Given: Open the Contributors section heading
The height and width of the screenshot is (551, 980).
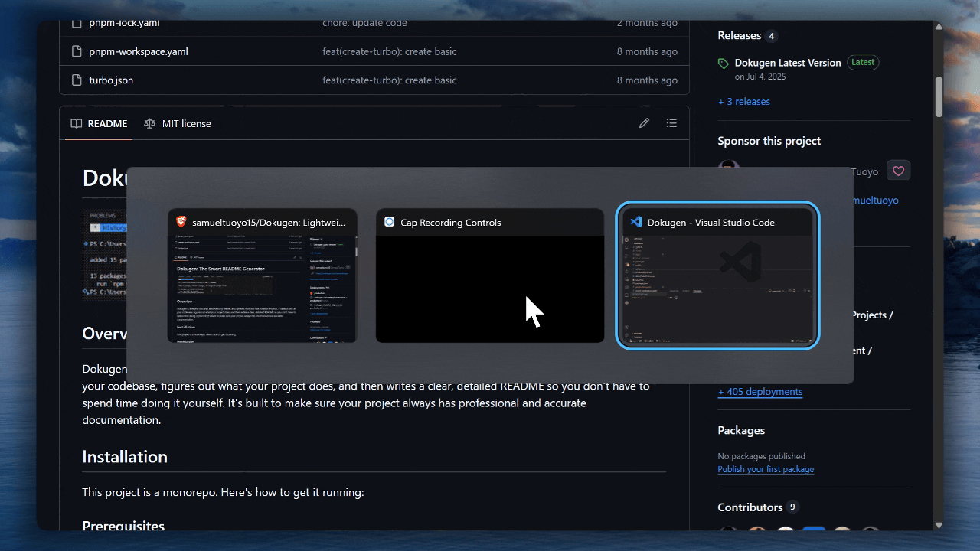Looking at the screenshot, I should point(750,507).
